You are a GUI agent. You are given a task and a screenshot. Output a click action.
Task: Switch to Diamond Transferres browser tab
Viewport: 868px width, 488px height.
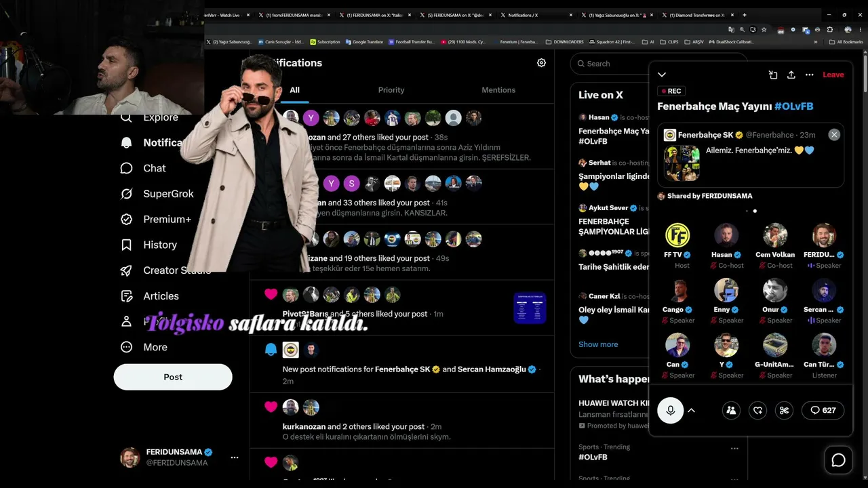[697, 15]
